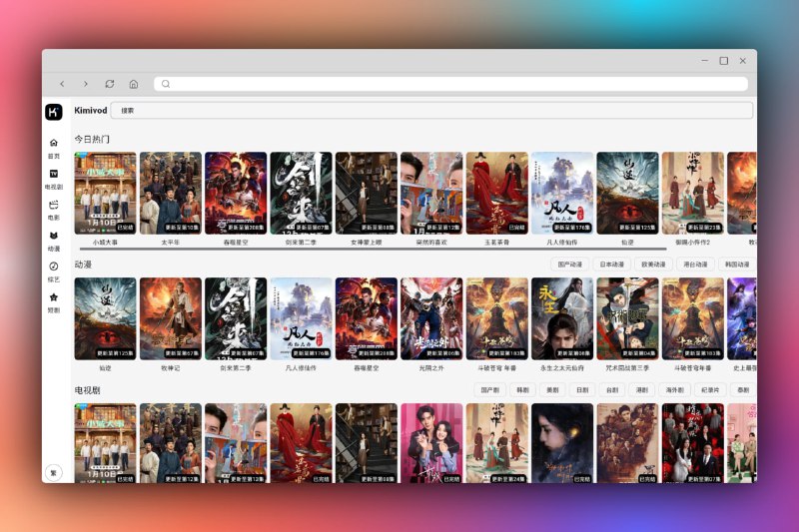Open 凡人修仙传 poster in 今日热门 row
Image resolution: width=799 pixels, height=532 pixels.
(x=562, y=193)
